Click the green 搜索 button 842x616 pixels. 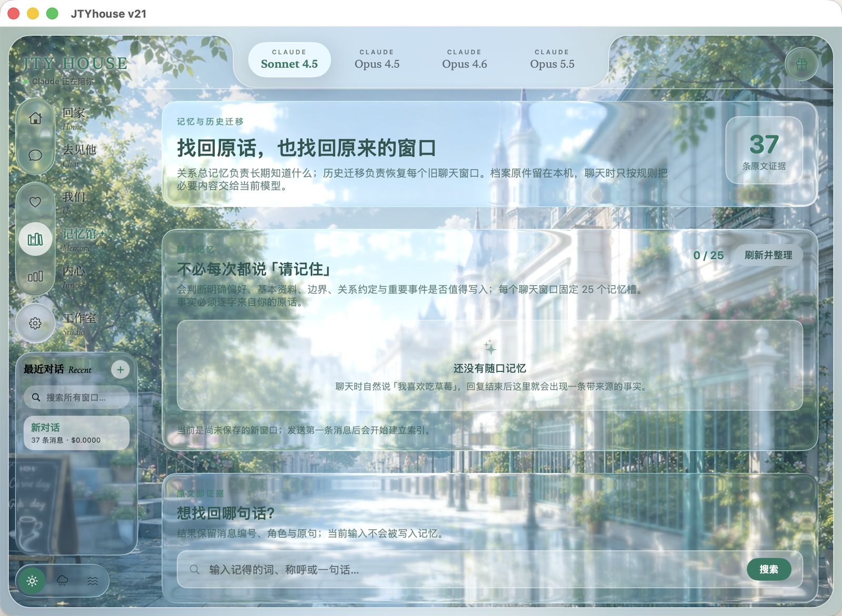pyautogui.click(x=769, y=570)
